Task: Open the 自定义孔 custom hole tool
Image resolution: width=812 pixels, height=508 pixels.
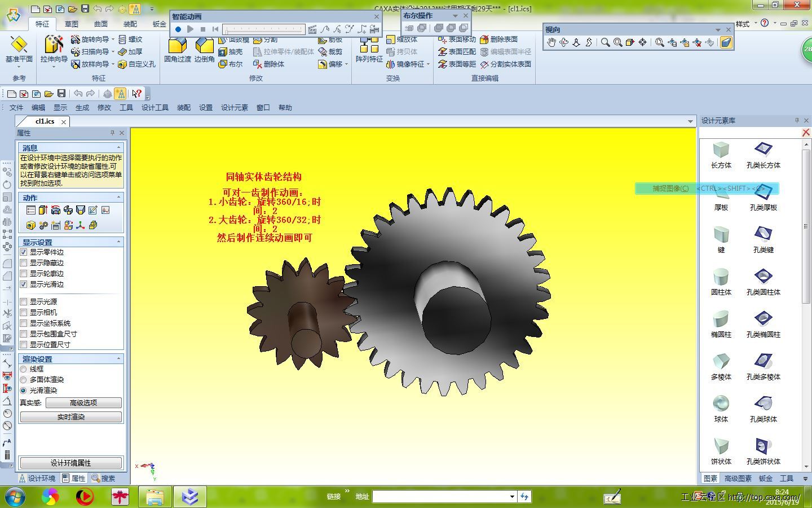Action: point(137,64)
